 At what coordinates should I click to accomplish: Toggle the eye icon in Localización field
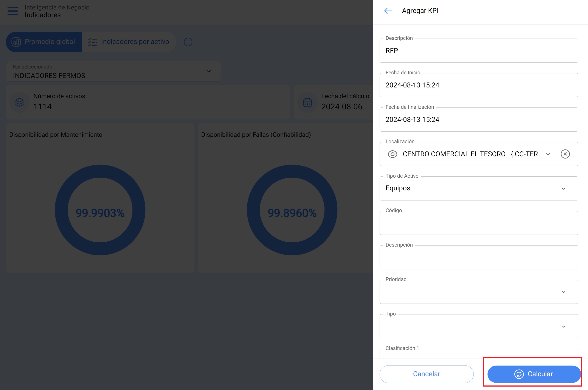tap(392, 154)
